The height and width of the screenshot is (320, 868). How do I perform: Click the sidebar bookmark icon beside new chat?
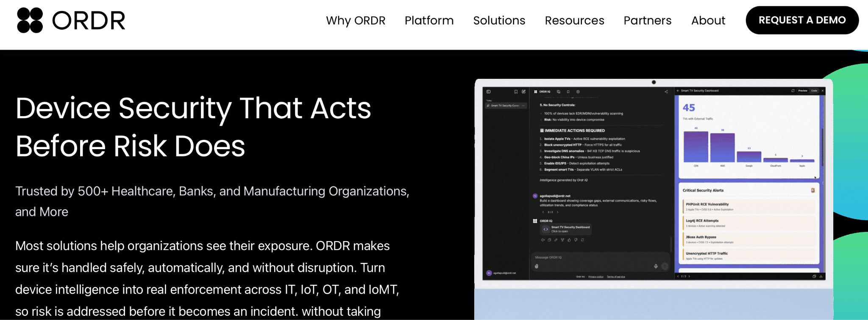[x=516, y=92]
